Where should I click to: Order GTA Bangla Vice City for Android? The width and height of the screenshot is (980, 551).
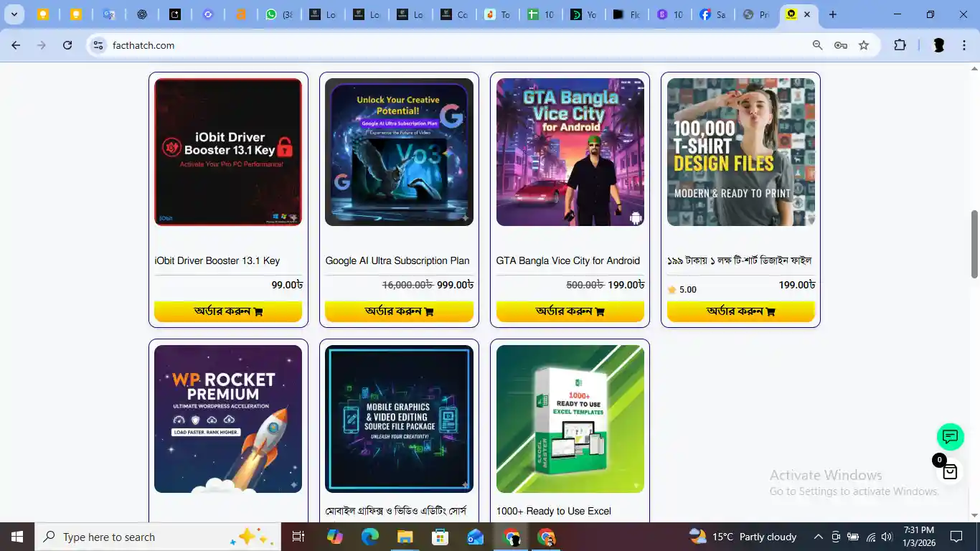pyautogui.click(x=570, y=311)
